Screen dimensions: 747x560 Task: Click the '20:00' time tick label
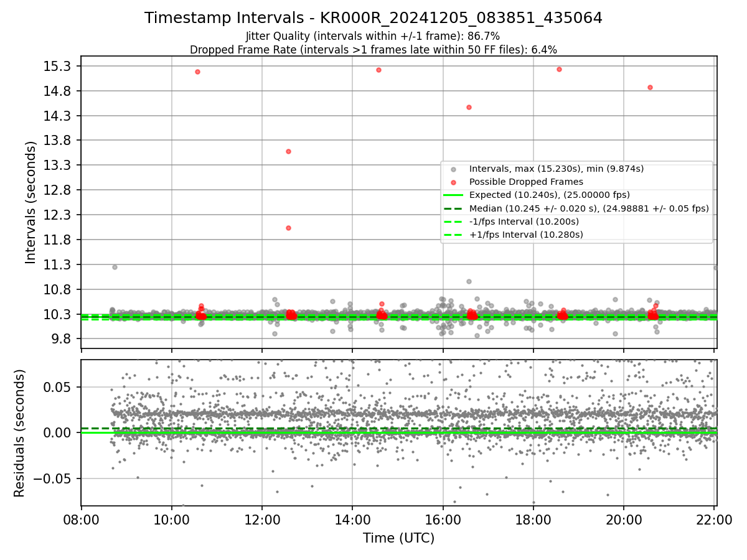(624, 521)
